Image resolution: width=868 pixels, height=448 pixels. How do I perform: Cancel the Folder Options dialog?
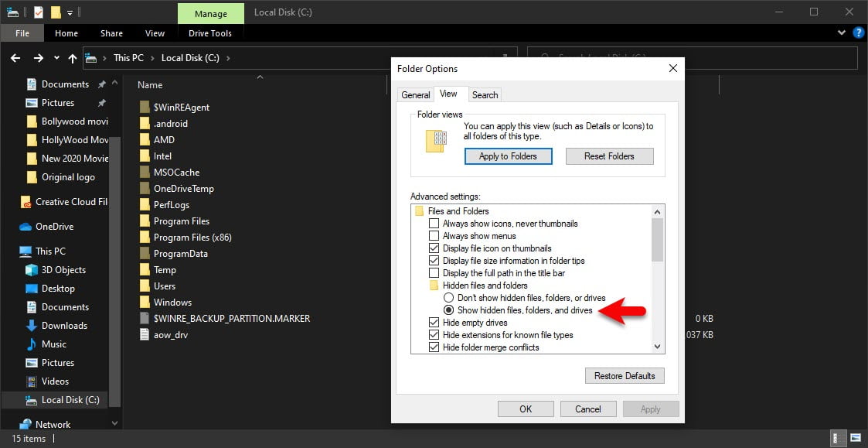tap(588, 409)
